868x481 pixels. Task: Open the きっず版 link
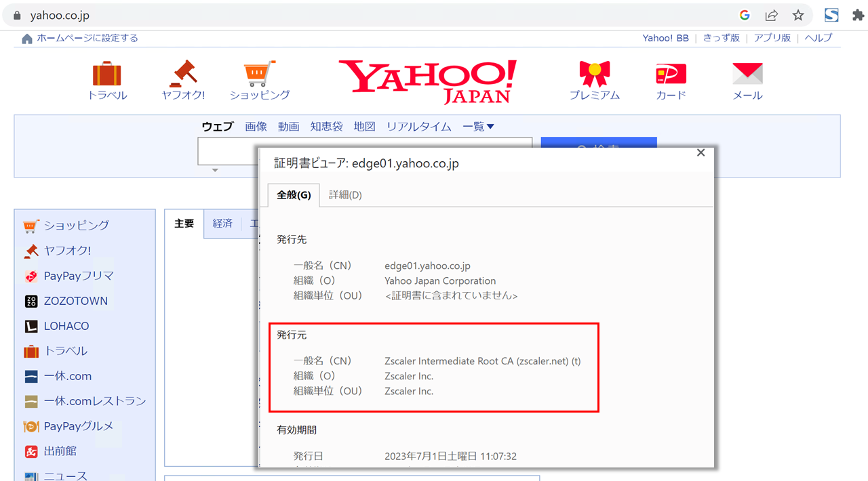pyautogui.click(x=722, y=39)
